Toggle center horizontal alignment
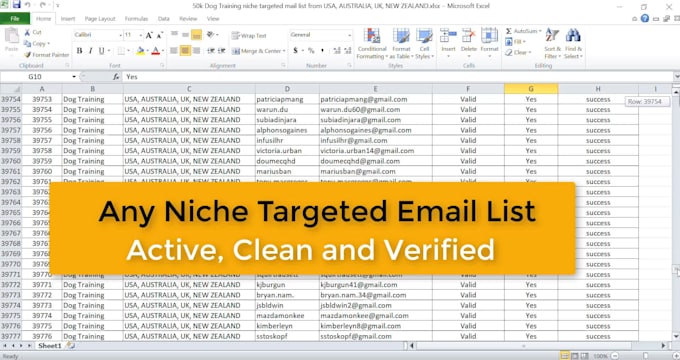The width and height of the screenshot is (680, 360). pyautogui.click(x=185, y=51)
